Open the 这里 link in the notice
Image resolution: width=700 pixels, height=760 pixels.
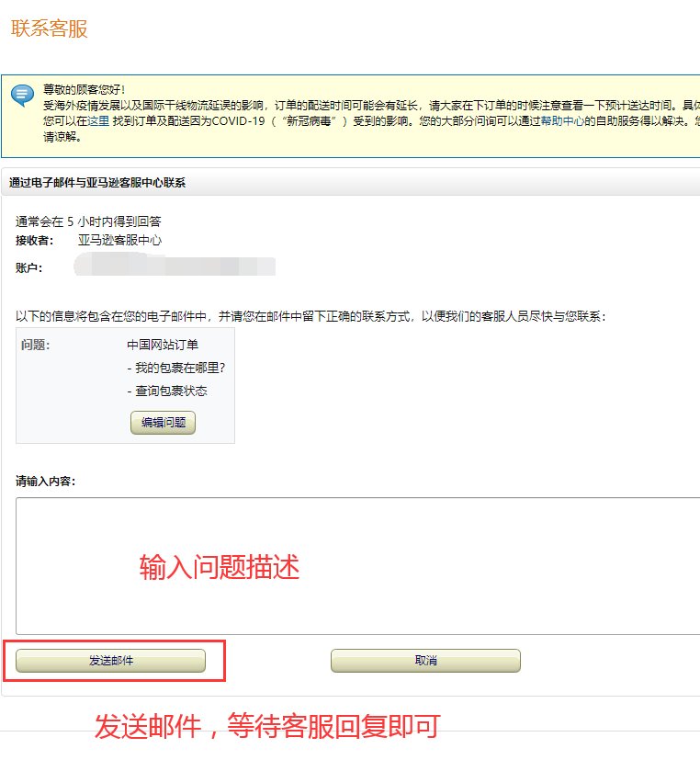[98, 121]
